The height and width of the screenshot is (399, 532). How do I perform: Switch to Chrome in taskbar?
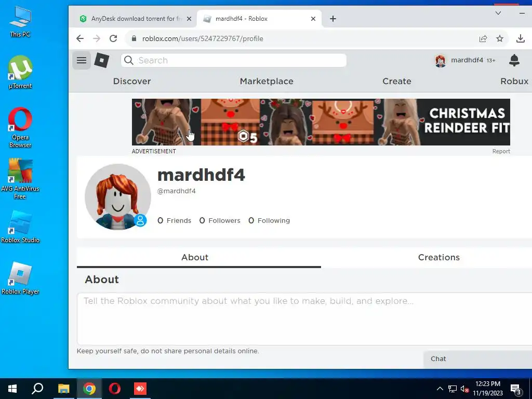[89, 389]
